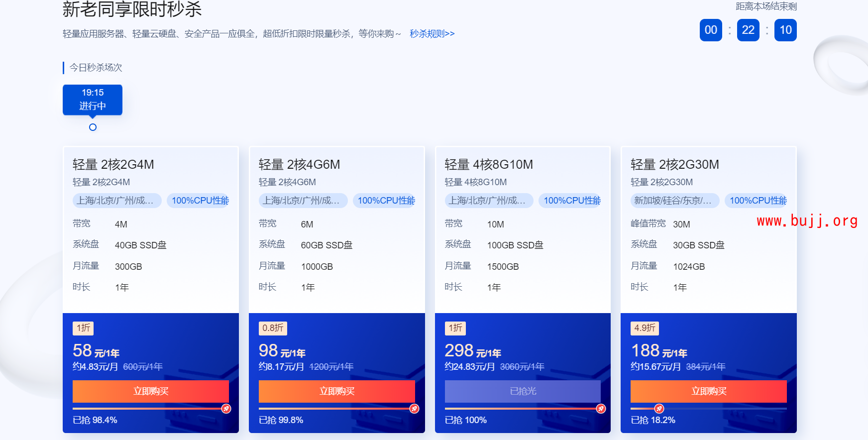Click 立即购买 on the 2核2G30M card
Image resolution: width=868 pixels, height=440 pixels.
coord(709,391)
